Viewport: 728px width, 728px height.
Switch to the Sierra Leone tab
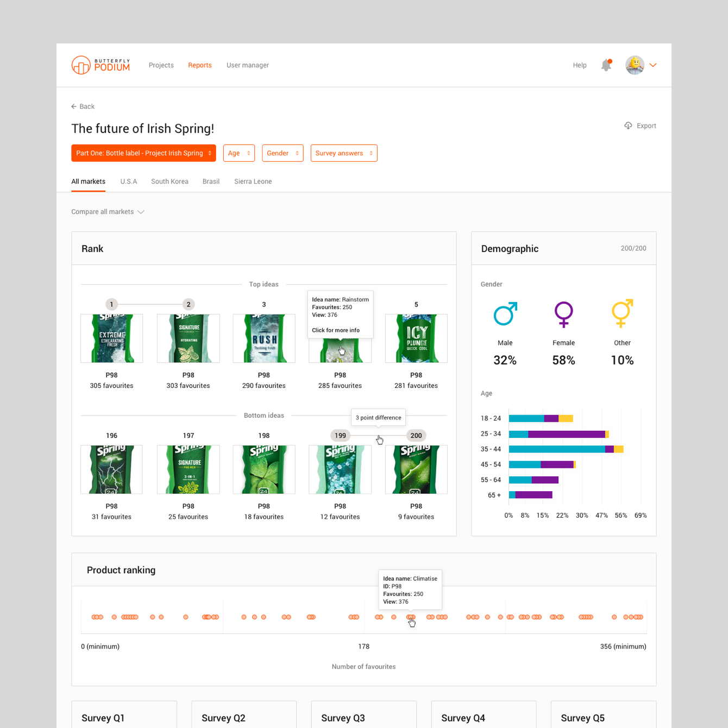pyautogui.click(x=253, y=181)
